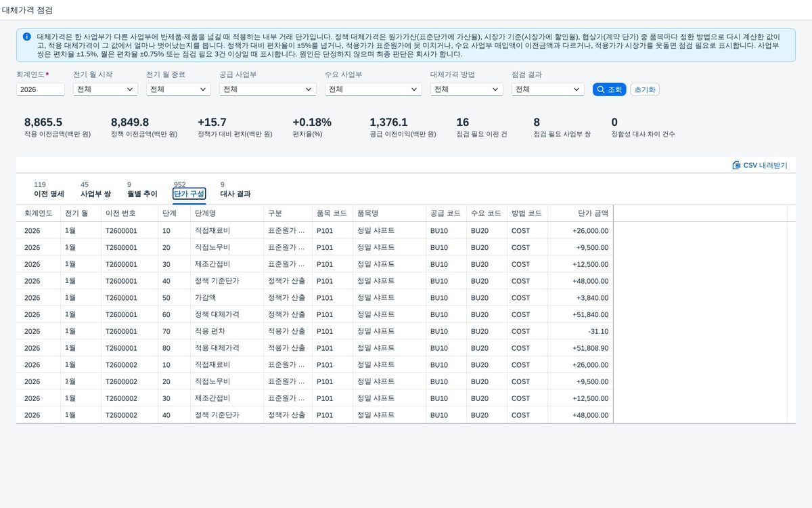Click the 구분 column header
This screenshot has height=508, width=812.
288,213
